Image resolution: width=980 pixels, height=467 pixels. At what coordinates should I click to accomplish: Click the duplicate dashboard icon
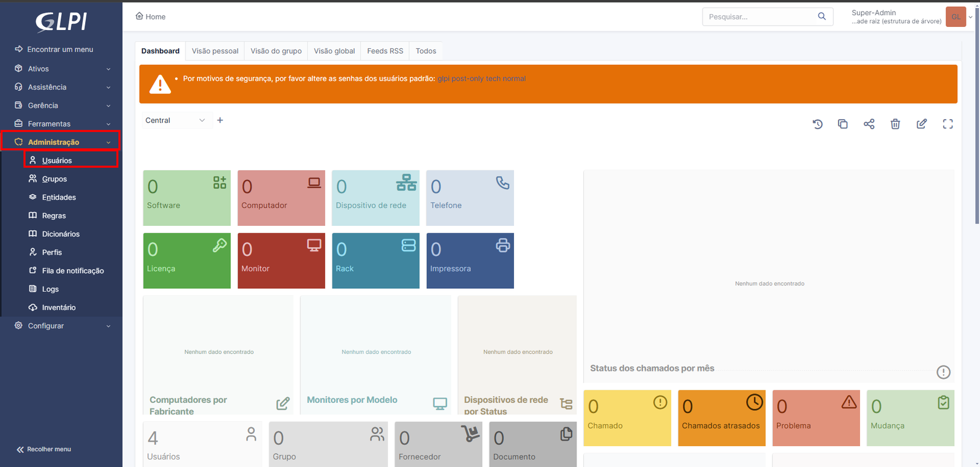point(843,124)
